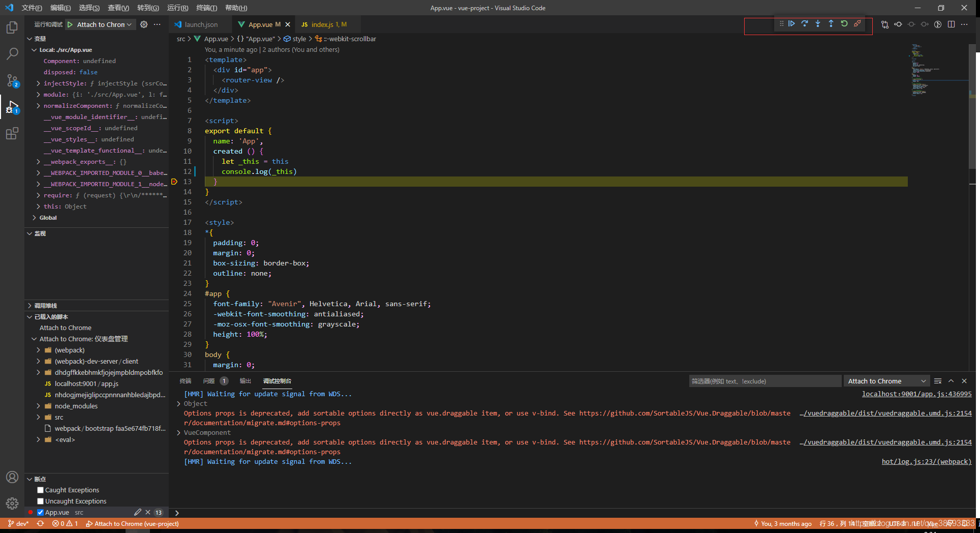
Task: Click the Disconnect debugger icon
Action: (857, 23)
